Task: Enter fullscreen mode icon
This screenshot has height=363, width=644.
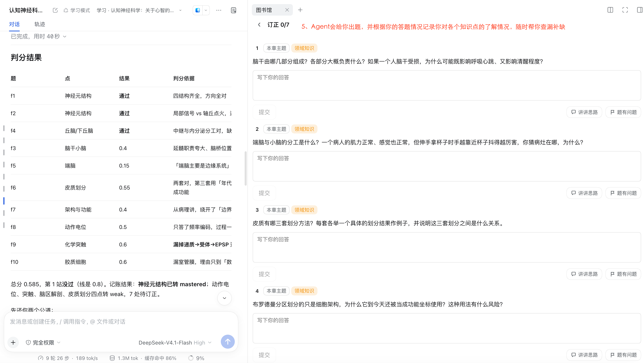Action: (x=625, y=10)
